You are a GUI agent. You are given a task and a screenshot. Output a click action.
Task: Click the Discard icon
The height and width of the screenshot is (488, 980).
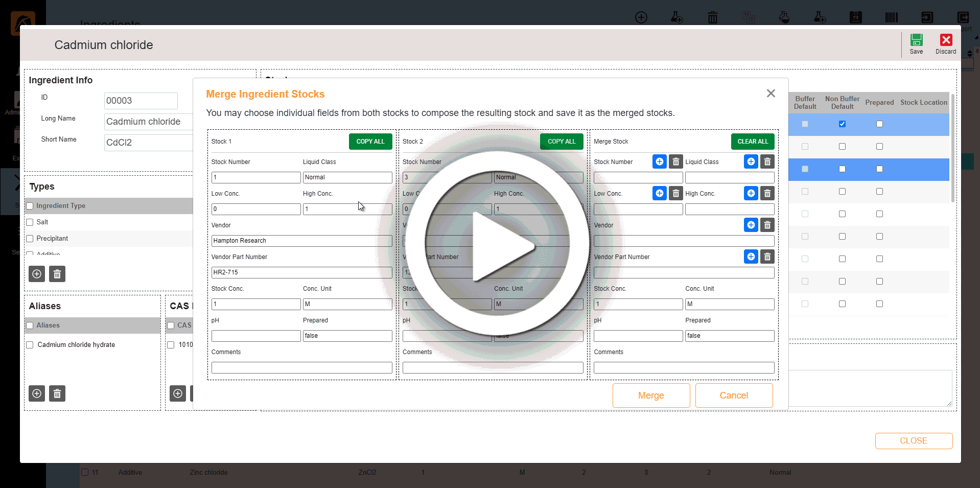tap(946, 41)
